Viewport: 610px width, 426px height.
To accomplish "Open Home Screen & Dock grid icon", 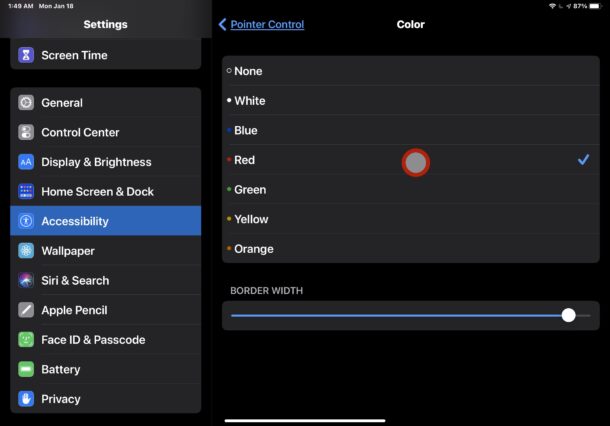I will (26, 191).
